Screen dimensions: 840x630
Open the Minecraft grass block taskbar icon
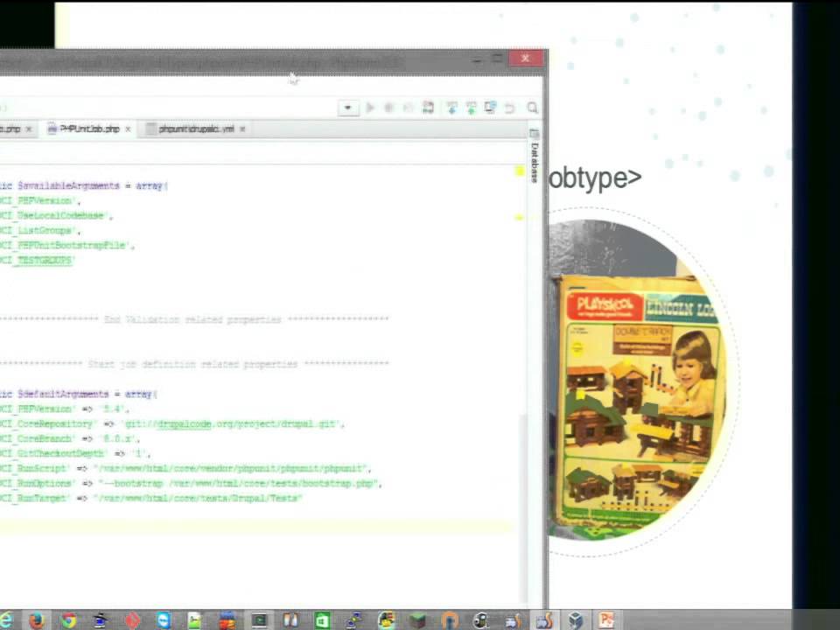(417, 620)
